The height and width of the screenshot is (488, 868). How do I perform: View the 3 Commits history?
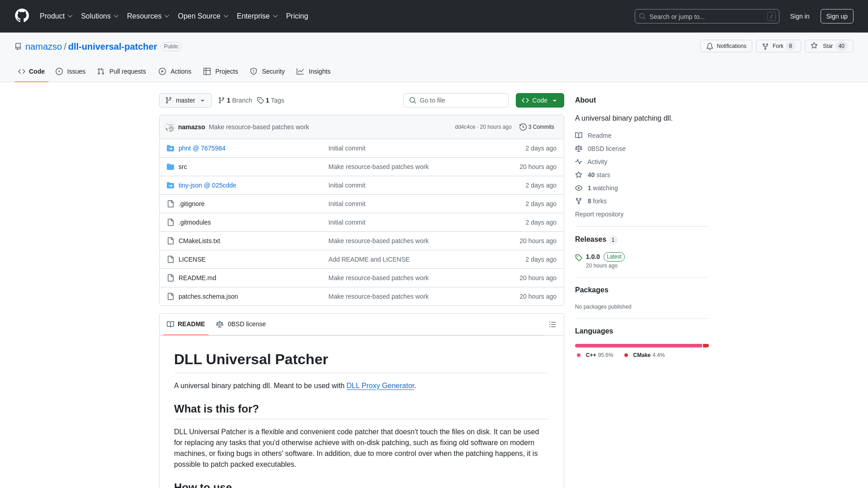[537, 127]
